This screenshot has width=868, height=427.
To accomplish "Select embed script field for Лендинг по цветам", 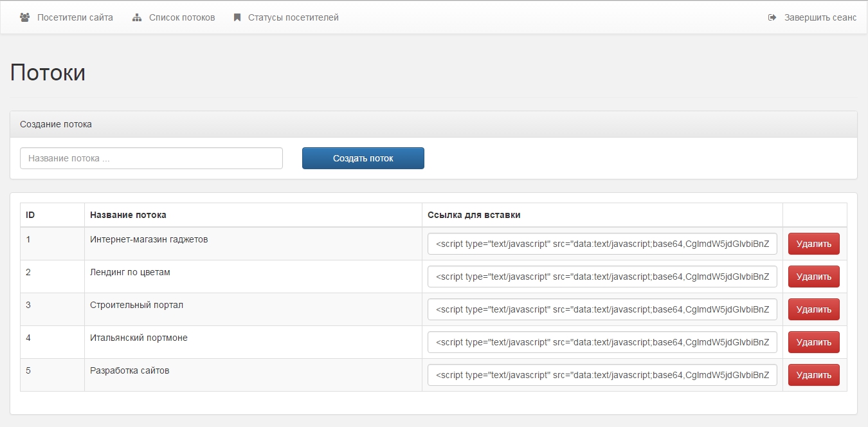I will tap(602, 277).
